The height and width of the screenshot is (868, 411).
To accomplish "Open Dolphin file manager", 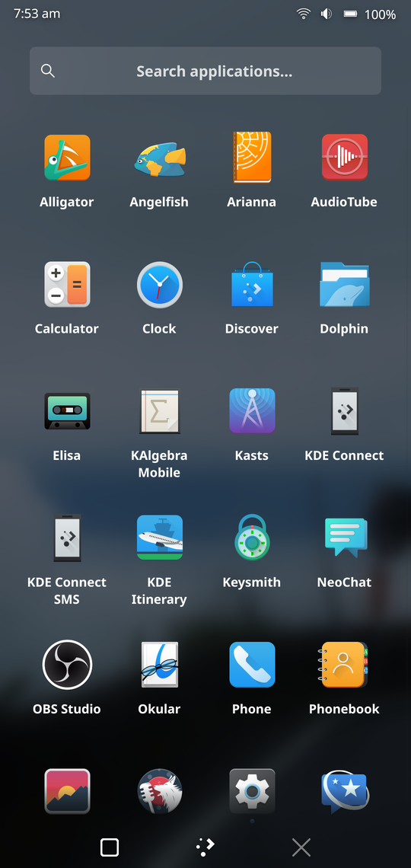I will coord(344,284).
